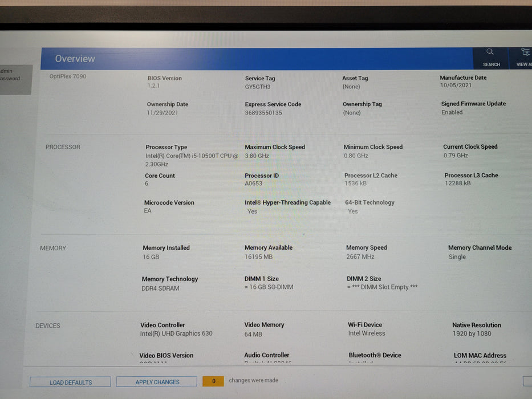Click Native Resolution 1920 by 1080

pos(472,333)
